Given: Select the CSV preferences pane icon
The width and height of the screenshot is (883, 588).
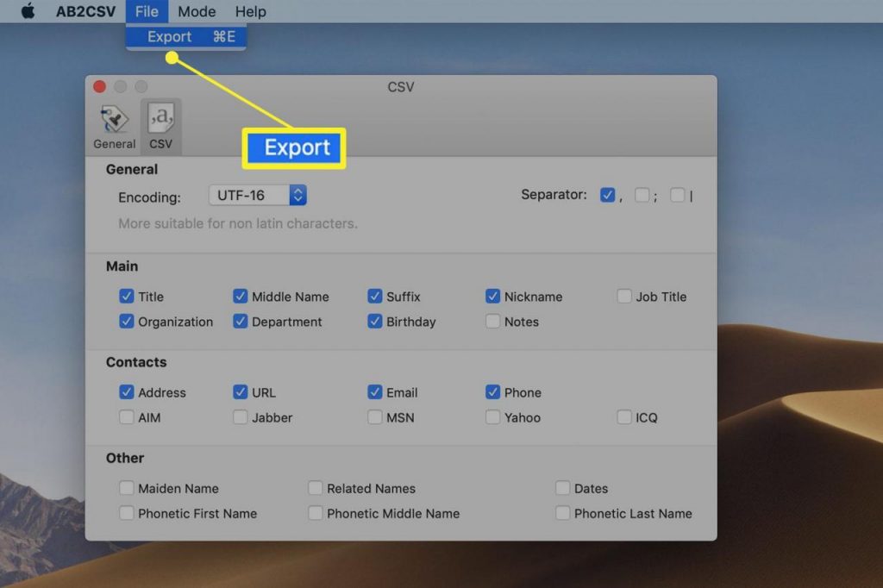Looking at the screenshot, I should [x=161, y=127].
